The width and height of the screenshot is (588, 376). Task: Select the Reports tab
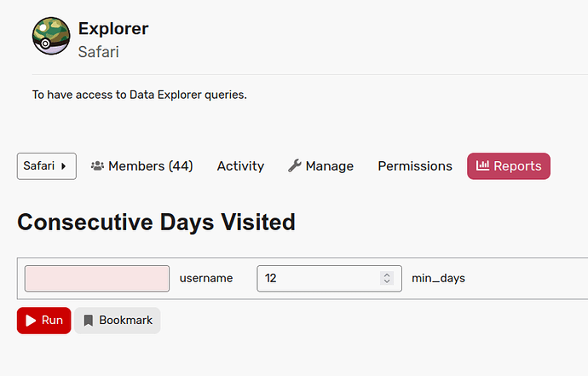pyautogui.click(x=509, y=166)
